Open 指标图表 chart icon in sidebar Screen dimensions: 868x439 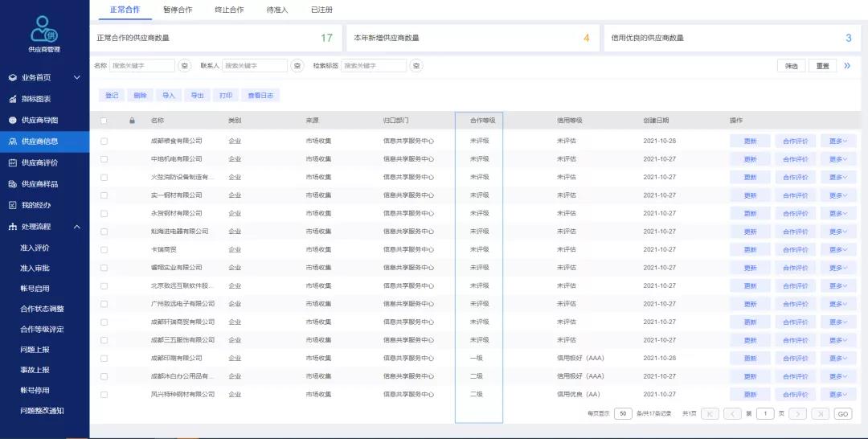13,99
